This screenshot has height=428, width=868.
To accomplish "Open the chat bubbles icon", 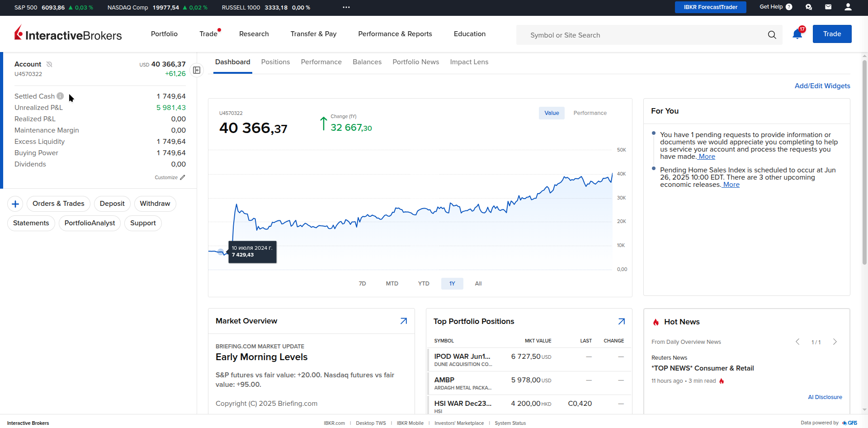I will 809,7.
